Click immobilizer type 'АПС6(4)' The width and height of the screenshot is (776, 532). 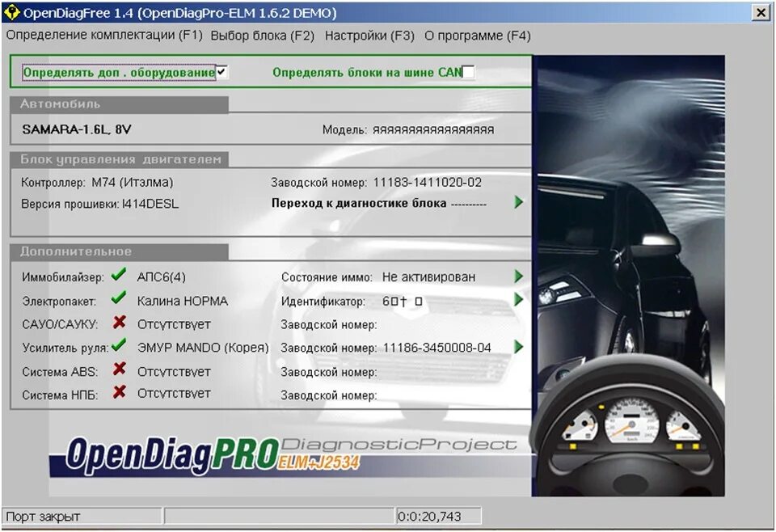pos(162,277)
